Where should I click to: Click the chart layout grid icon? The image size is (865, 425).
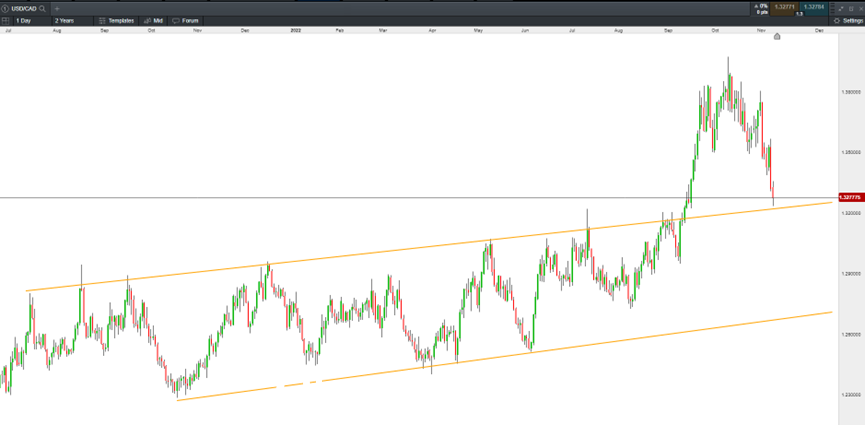6,20
